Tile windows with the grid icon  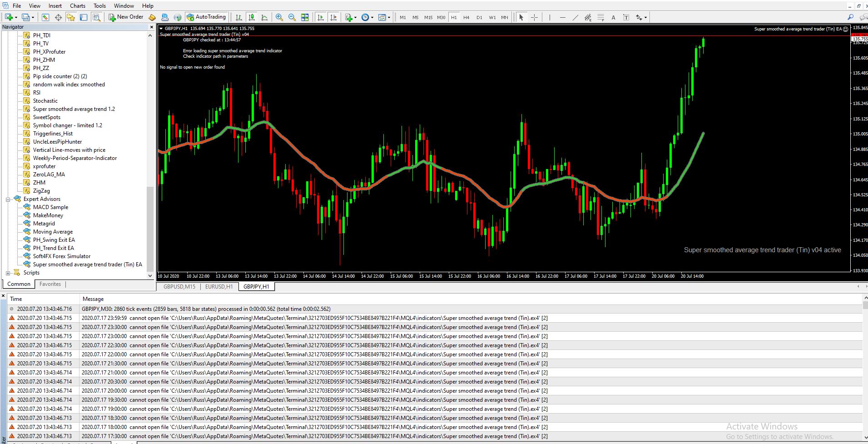click(305, 17)
